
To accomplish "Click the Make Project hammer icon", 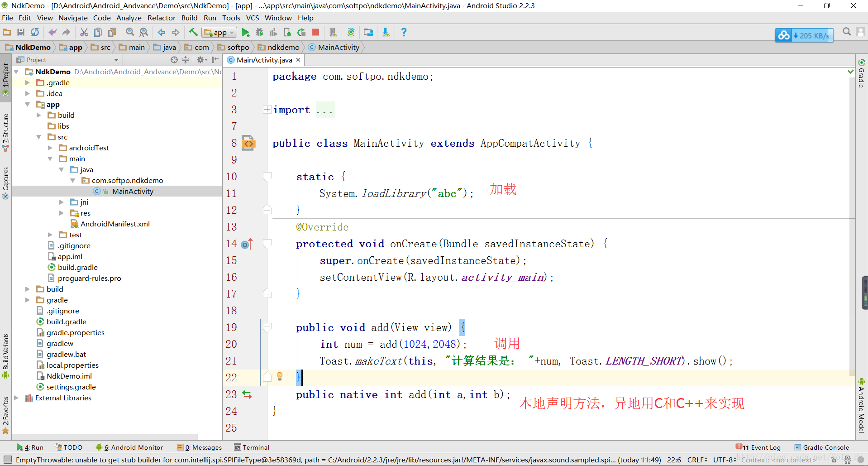I will (193, 32).
